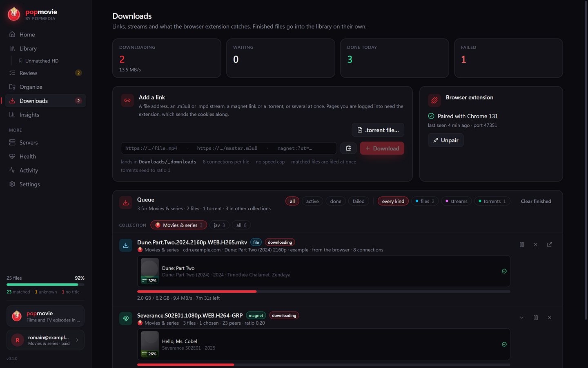Pause the Dune Part Two download
The height and width of the screenshot is (368, 588).
(522, 245)
